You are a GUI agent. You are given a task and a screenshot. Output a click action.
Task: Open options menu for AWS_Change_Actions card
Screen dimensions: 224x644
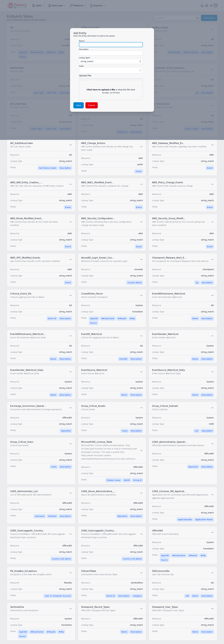tap(141, 147)
